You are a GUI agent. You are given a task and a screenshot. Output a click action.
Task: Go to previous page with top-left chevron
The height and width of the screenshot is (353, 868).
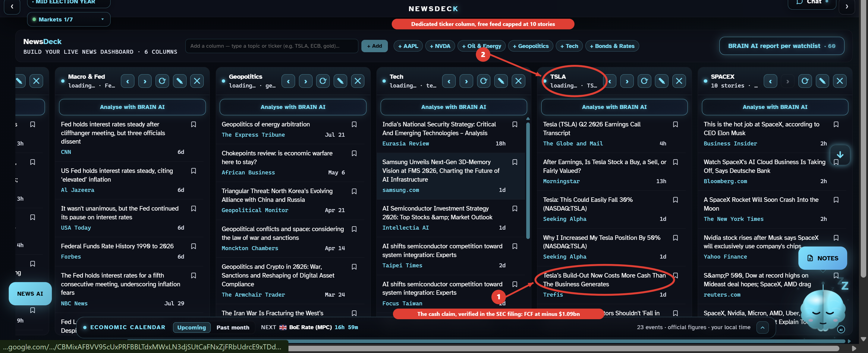(12, 6)
